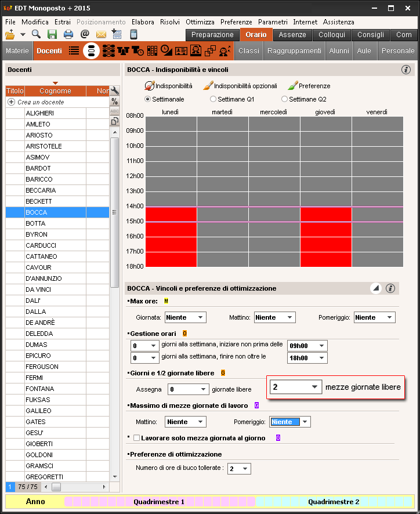The image size is (420, 514).
Task: Collapse the Vincoli e preferenze panel triangle
Action: tap(376, 288)
